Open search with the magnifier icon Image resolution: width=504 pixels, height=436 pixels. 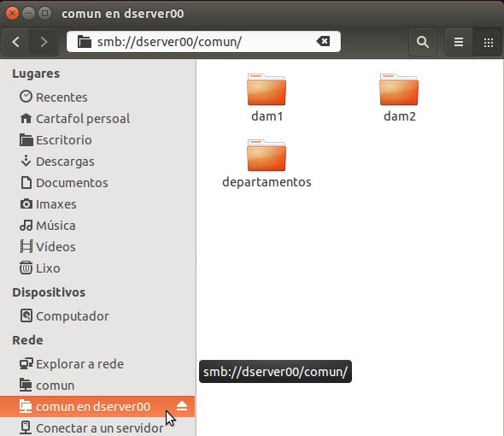[x=423, y=42]
